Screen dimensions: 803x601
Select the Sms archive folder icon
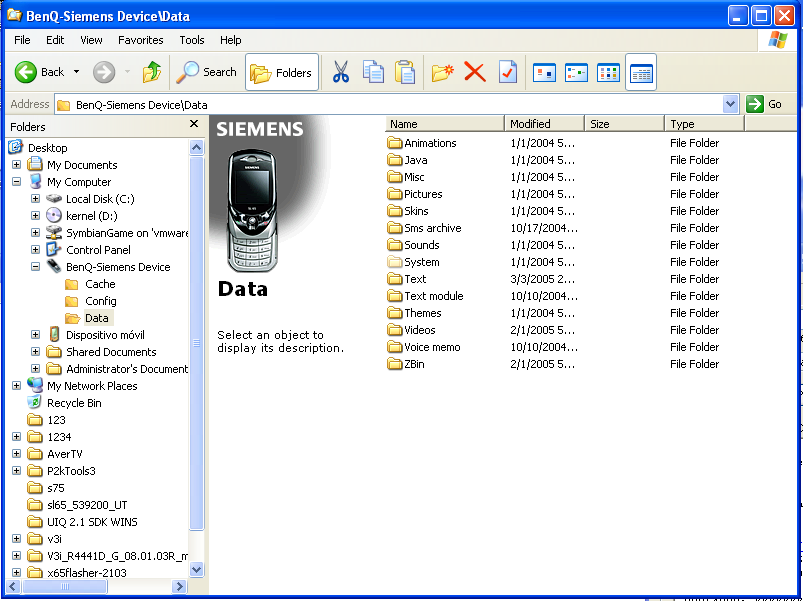pos(394,228)
